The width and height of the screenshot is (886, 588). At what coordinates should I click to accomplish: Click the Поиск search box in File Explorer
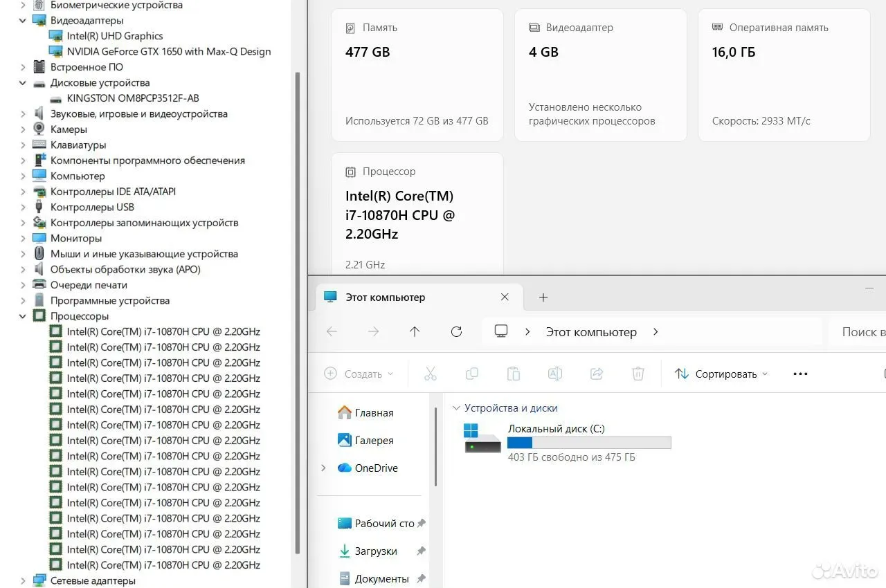coord(858,332)
